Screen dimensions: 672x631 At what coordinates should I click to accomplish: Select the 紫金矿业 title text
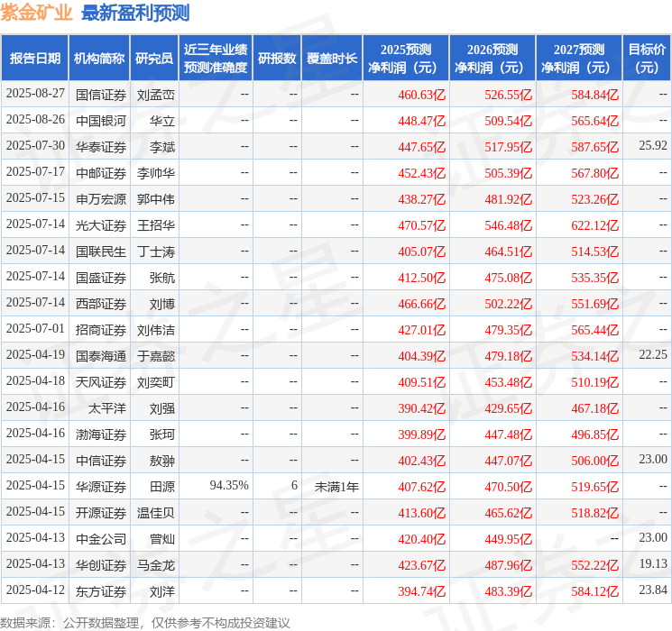[36, 13]
